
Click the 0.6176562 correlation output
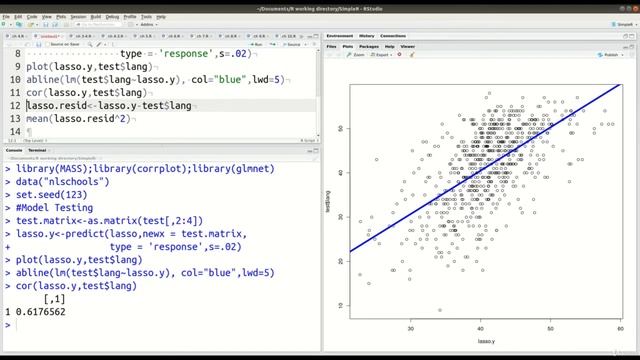[x=40, y=312]
